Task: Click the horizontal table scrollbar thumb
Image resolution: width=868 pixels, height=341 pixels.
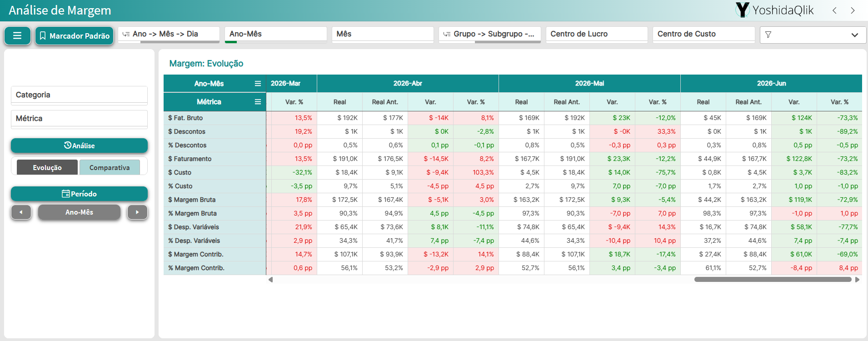Action: (773, 280)
